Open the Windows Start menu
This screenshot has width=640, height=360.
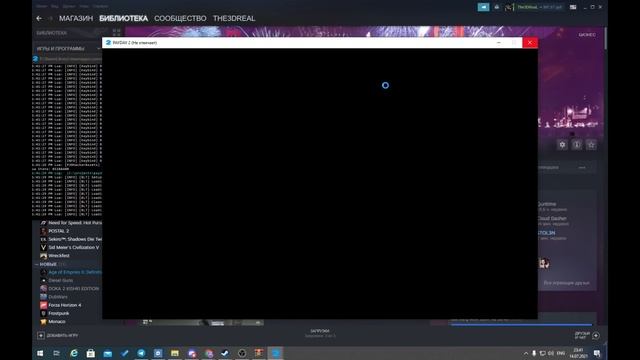click(x=40, y=353)
